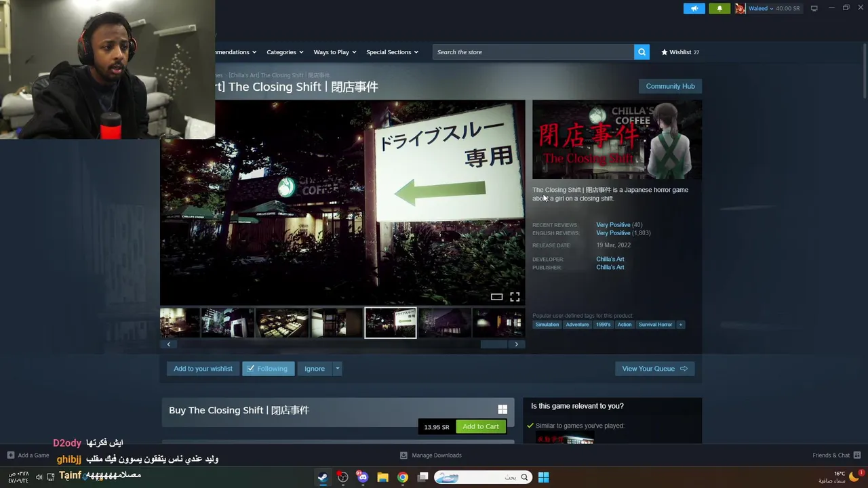Open Wishlist with star icon
The image size is (868, 488).
680,52
